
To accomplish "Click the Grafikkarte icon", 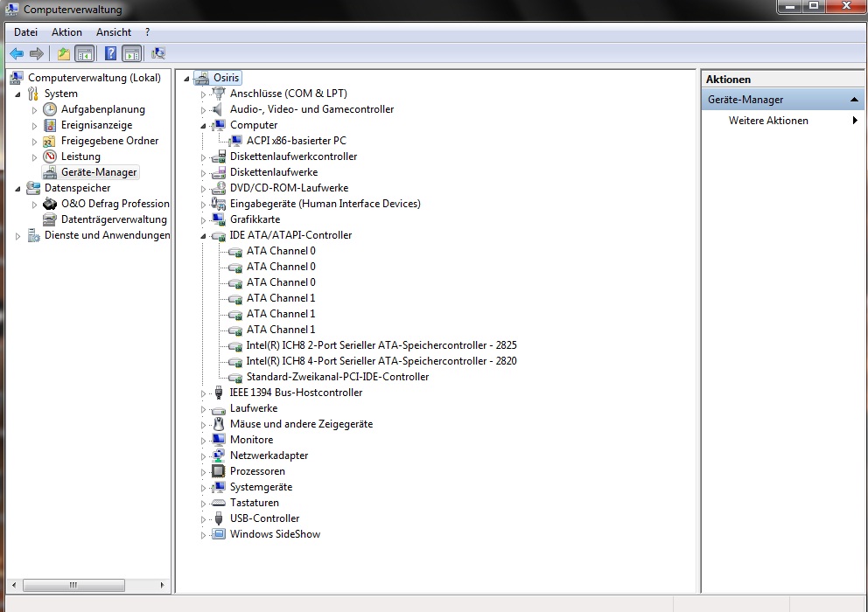I will (x=219, y=219).
